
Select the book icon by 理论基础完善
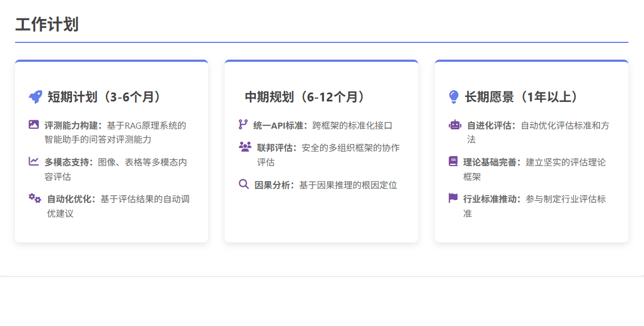(453, 162)
